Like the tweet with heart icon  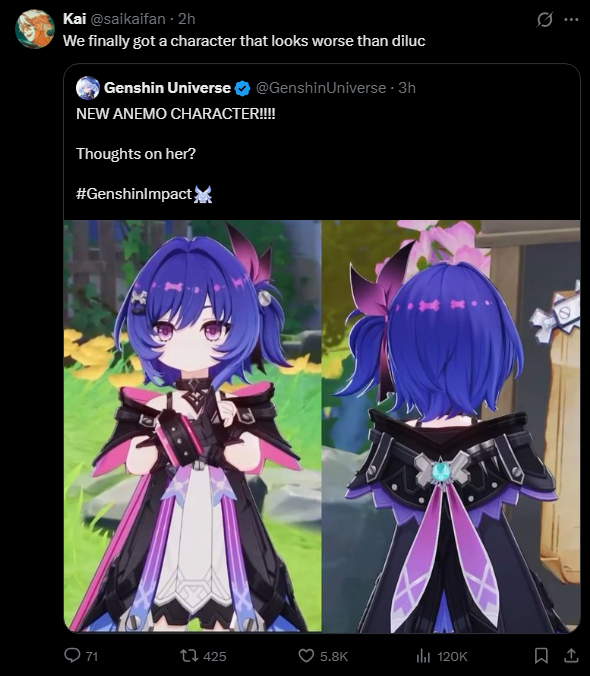306,656
